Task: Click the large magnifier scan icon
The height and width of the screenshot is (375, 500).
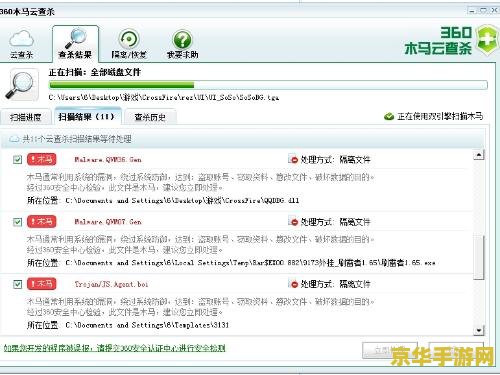Action: click(x=21, y=85)
